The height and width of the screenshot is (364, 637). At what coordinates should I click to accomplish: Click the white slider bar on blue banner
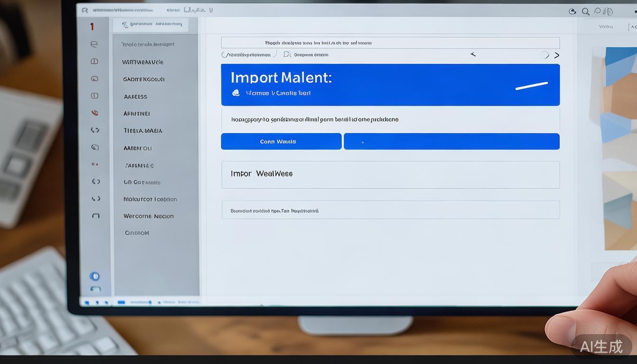(x=531, y=86)
